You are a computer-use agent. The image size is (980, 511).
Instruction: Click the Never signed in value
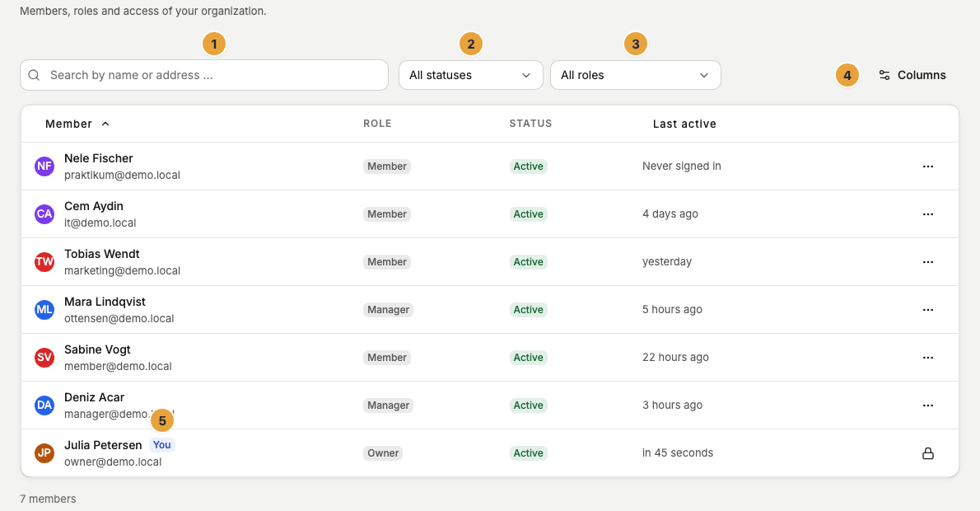[x=682, y=166]
